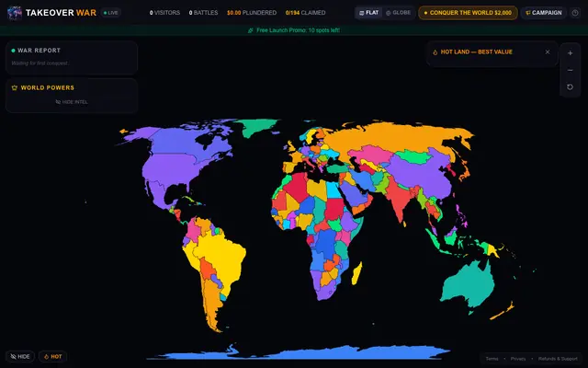
Task: Click the WAR REPORT panel header
Action: click(36, 51)
